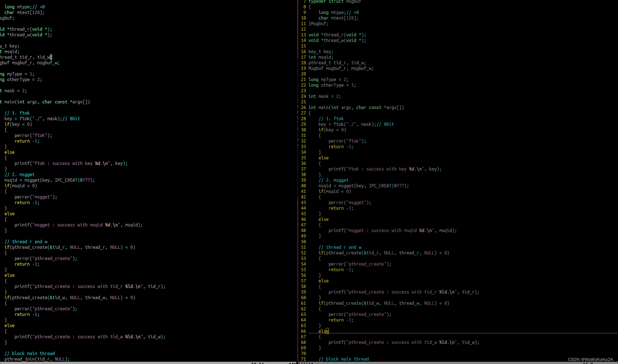Click the msgget success printf on line 48
This screenshot has height=364, width=618.
click(393, 231)
